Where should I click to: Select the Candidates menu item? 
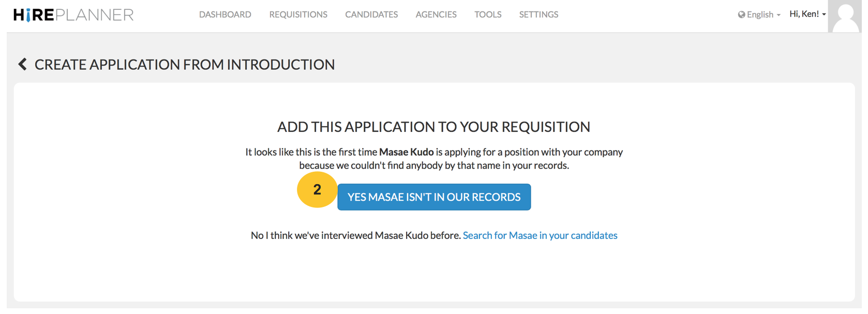[x=371, y=14]
